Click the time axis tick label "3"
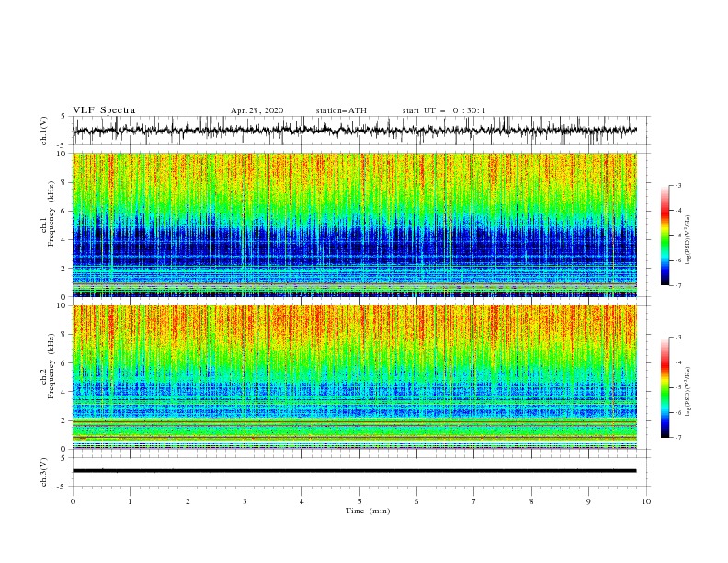 [245, 501]
